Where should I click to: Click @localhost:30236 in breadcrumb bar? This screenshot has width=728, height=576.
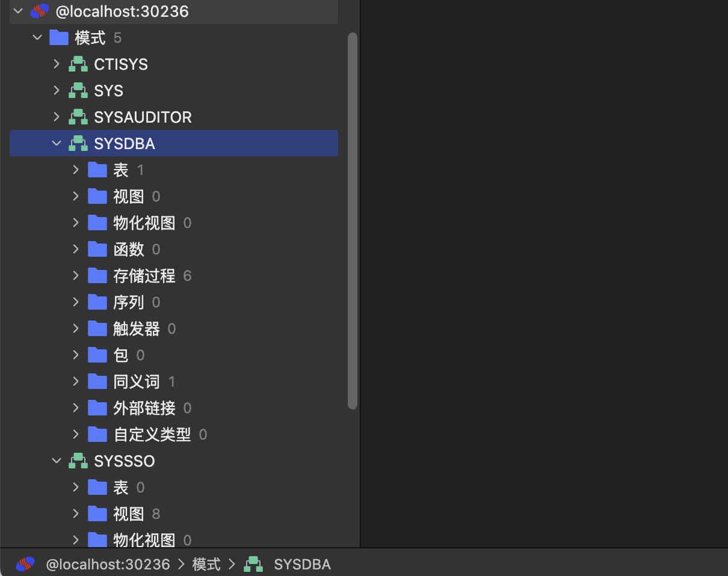pos(108,565)
